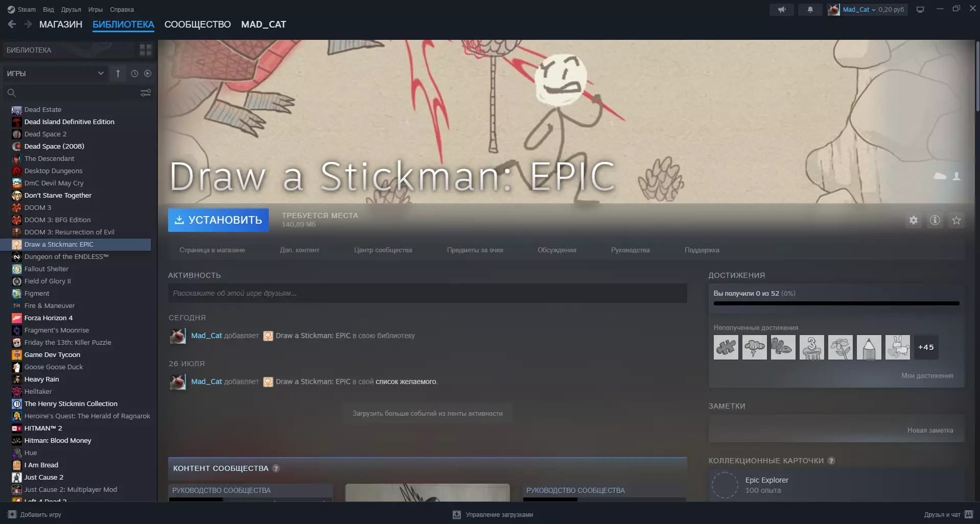Click the community content help question mark
The height and width of the screenshot is (524, 980).
276,468
